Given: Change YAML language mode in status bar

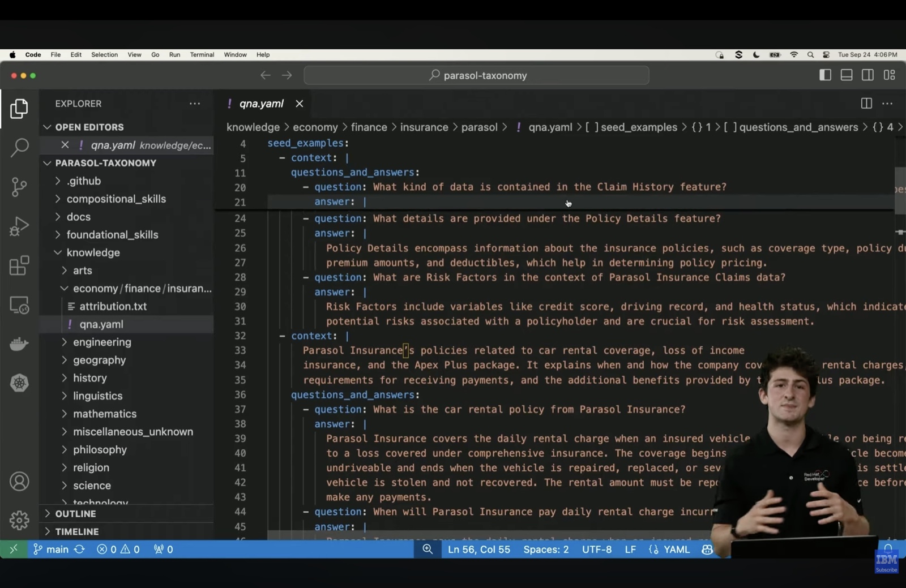Looking at the screenshot, I should pos(676,550).
